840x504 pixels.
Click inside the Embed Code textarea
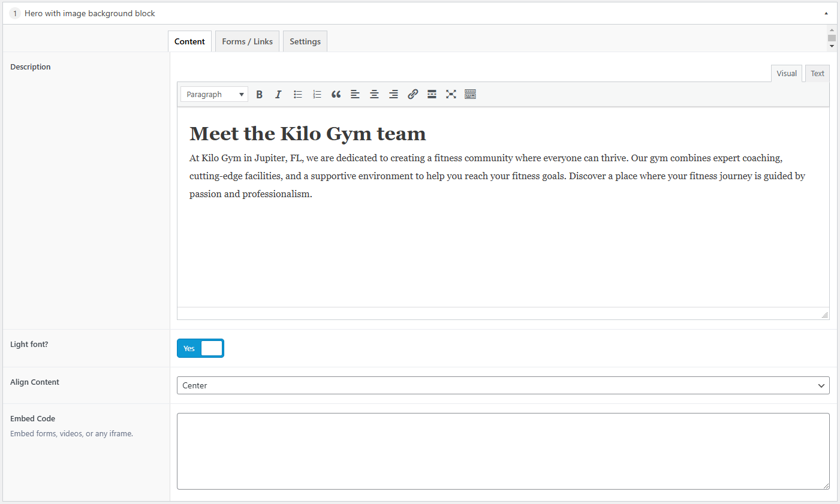pos(502,451)
